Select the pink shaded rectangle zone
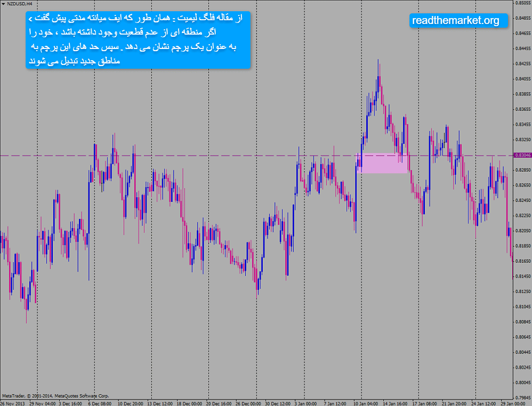The image size is (532, 406). click(x=382, y=163)
